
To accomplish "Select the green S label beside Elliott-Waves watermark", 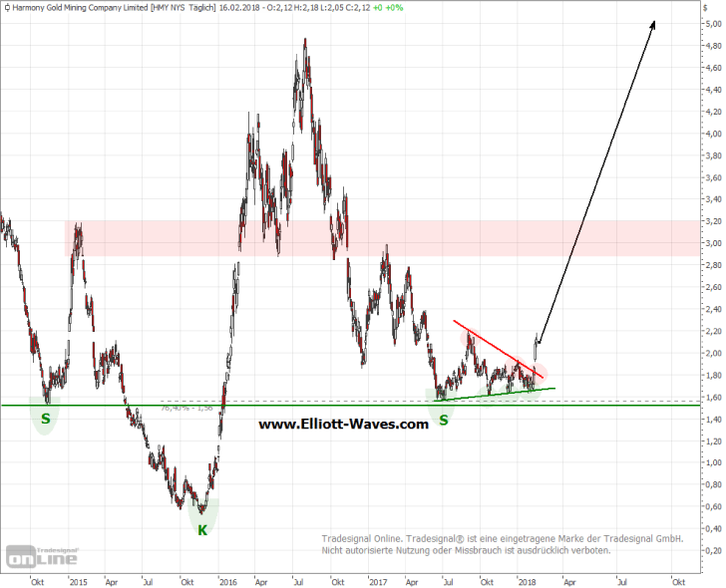I will pos(443,422).
